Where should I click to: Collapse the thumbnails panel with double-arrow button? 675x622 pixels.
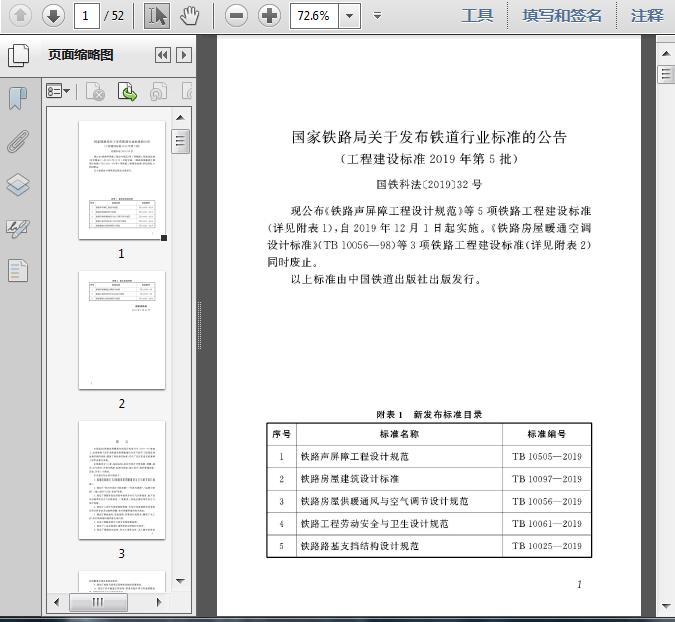[x=163, y=55]
